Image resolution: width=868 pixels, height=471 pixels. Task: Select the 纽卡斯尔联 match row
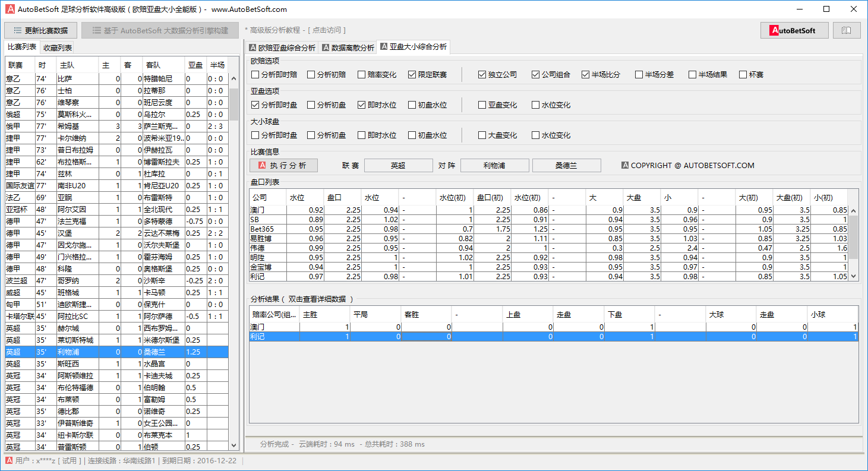tap(116, 435)
